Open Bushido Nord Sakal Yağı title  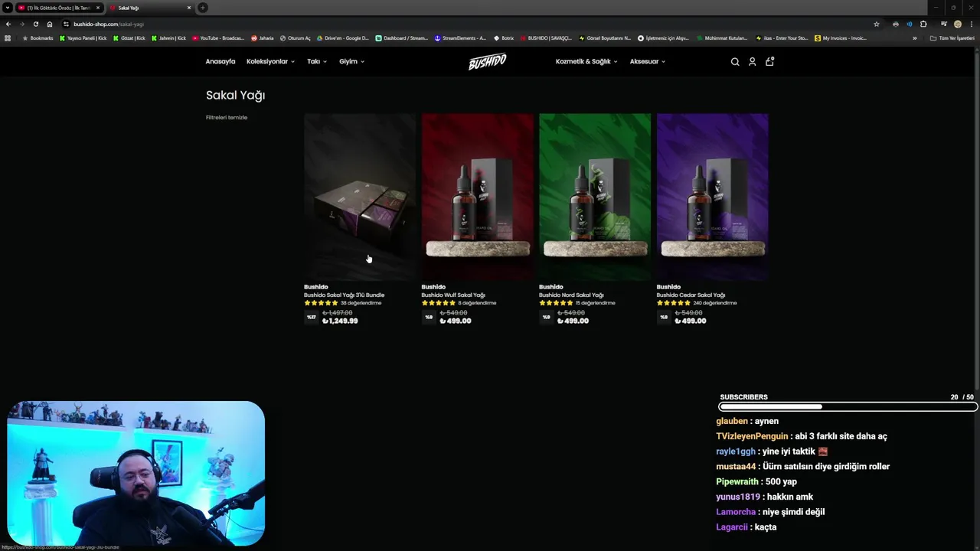571,295
